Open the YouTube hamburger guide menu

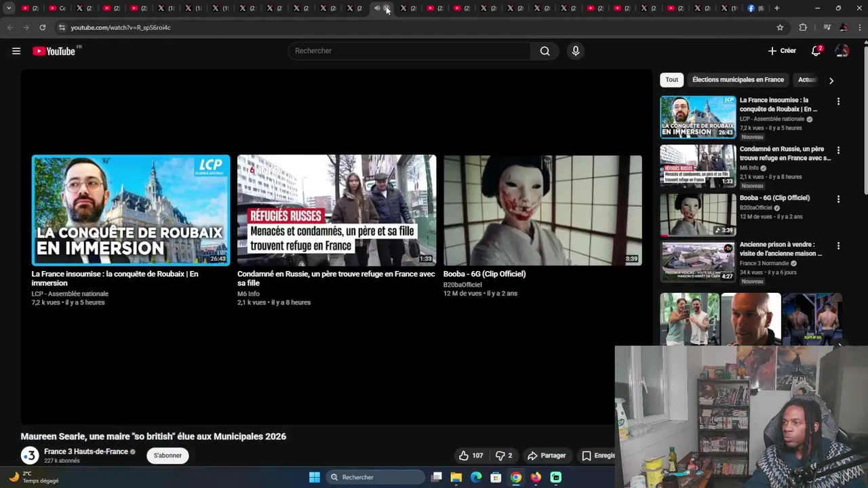pos(16,51)
